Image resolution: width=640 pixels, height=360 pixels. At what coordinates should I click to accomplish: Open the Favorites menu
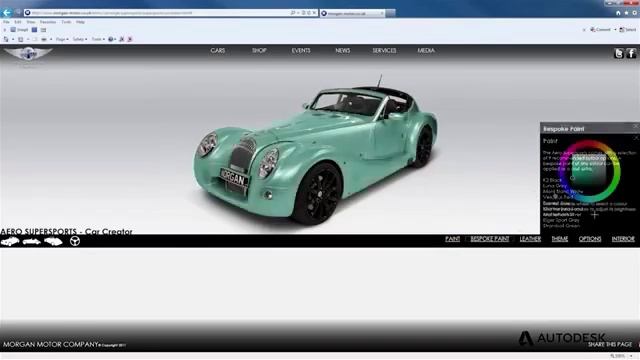48,22
